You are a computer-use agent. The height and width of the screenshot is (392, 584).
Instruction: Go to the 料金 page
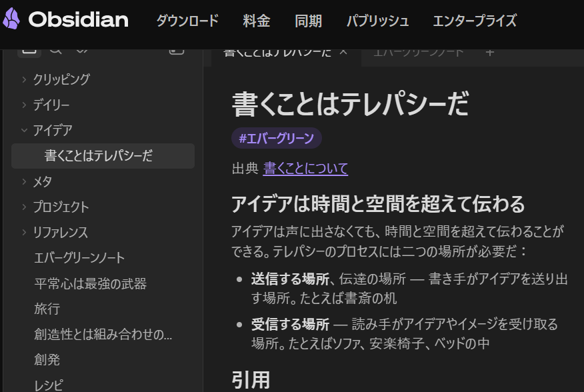click(x=257, y=21)
